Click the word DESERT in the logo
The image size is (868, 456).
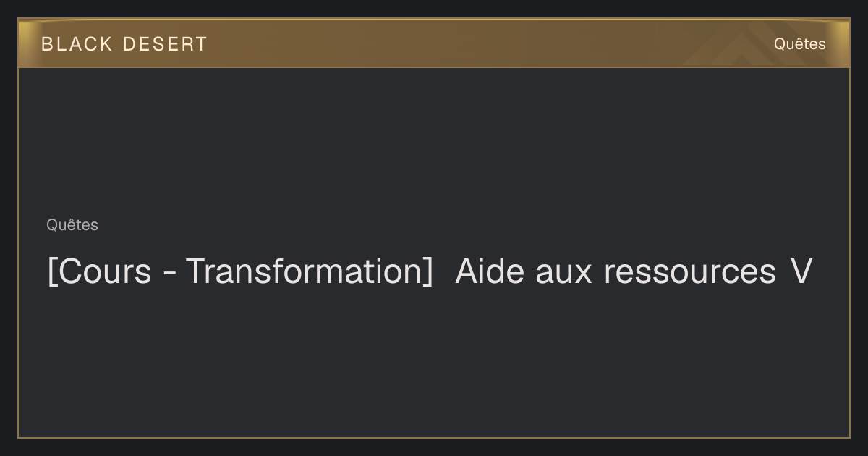(165, 44)
